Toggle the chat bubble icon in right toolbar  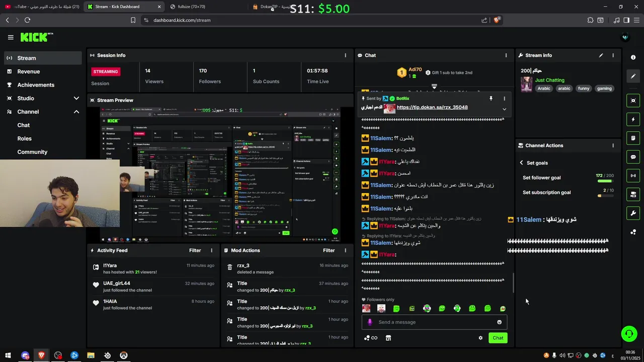tap(633, 157)
